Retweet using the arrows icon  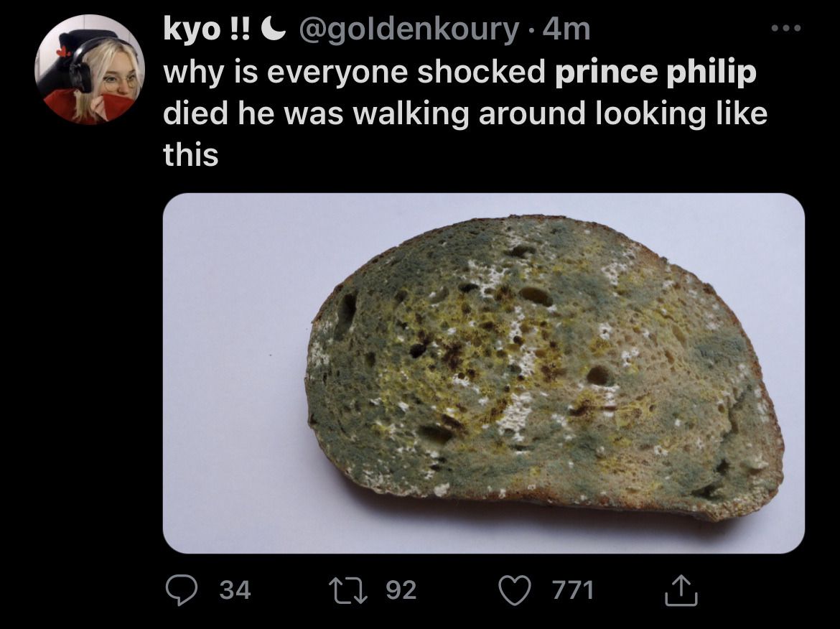click(x=348, y=590)
